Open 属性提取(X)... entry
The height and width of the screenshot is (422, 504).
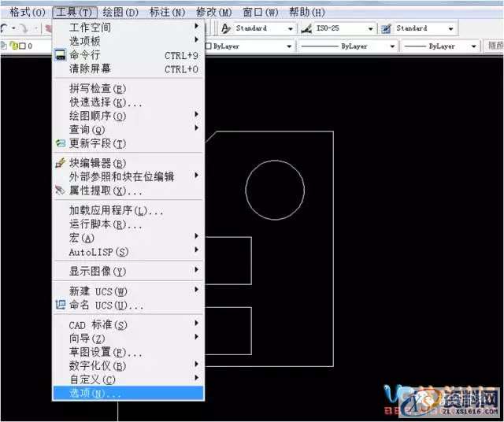click(x=128, y=191)
